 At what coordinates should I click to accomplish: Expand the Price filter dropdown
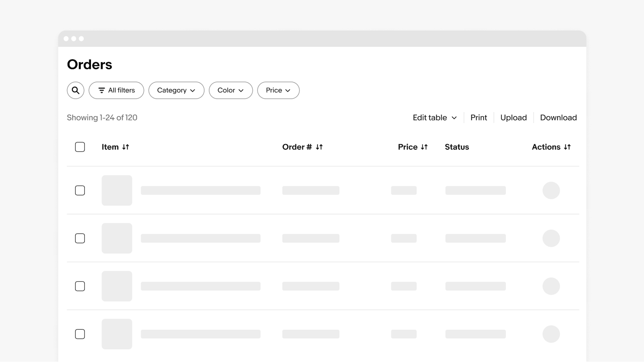click(278, 90)
